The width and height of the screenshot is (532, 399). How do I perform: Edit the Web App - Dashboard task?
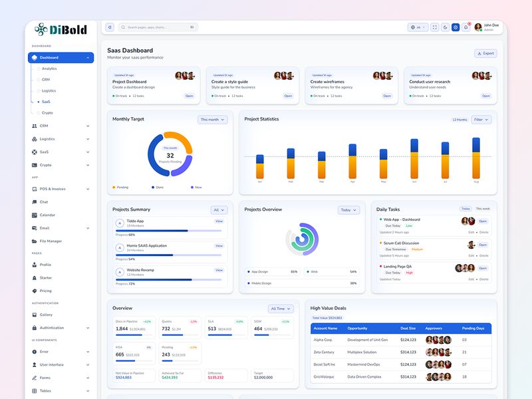click(x=471, y=232)
